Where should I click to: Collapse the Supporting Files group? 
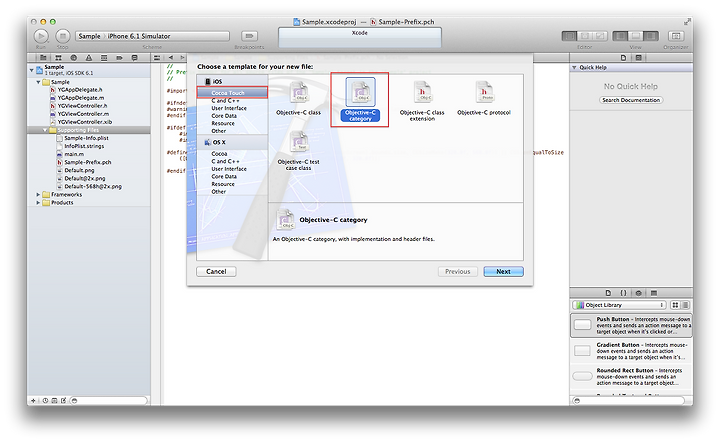tap(45, 130)
